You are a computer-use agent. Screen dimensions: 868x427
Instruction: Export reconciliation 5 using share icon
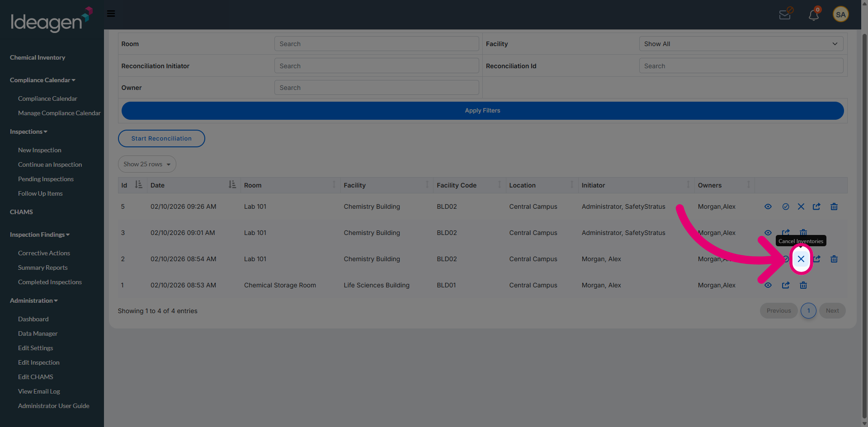click(x=816, y=206)
